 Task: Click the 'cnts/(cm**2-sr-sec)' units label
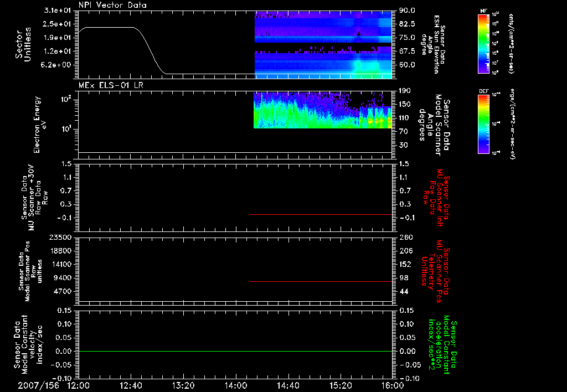pos(511,44)
